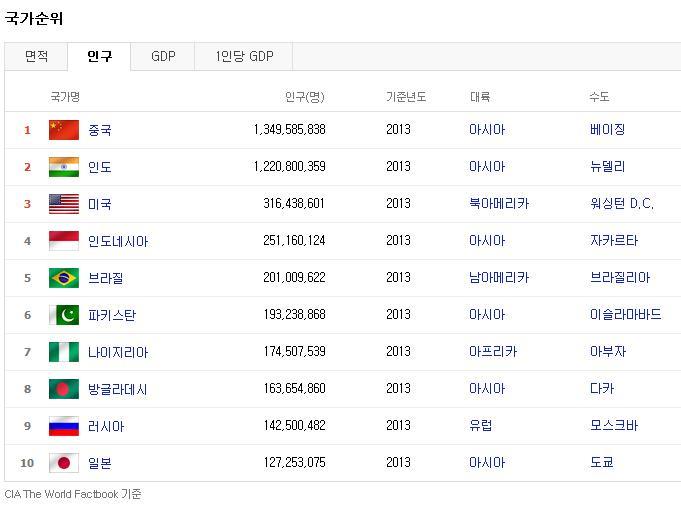The width and height of the screenshot is (681, 505).
Task: Click the Pakistan flag icon
Action: point(64,315)
